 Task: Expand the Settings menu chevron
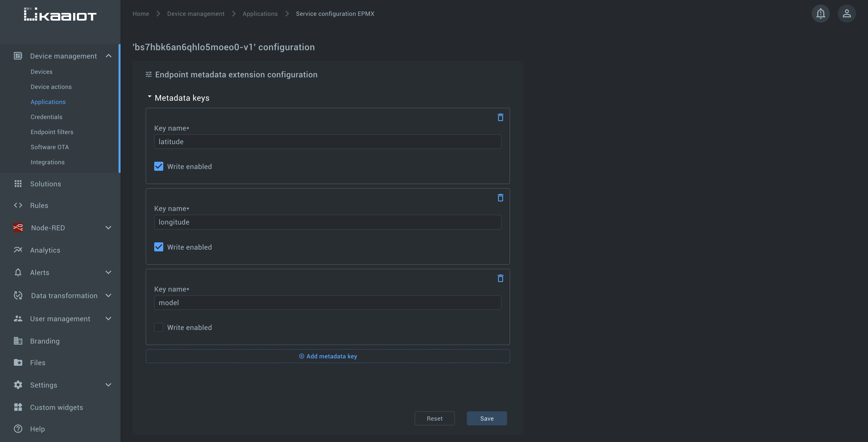108,385
